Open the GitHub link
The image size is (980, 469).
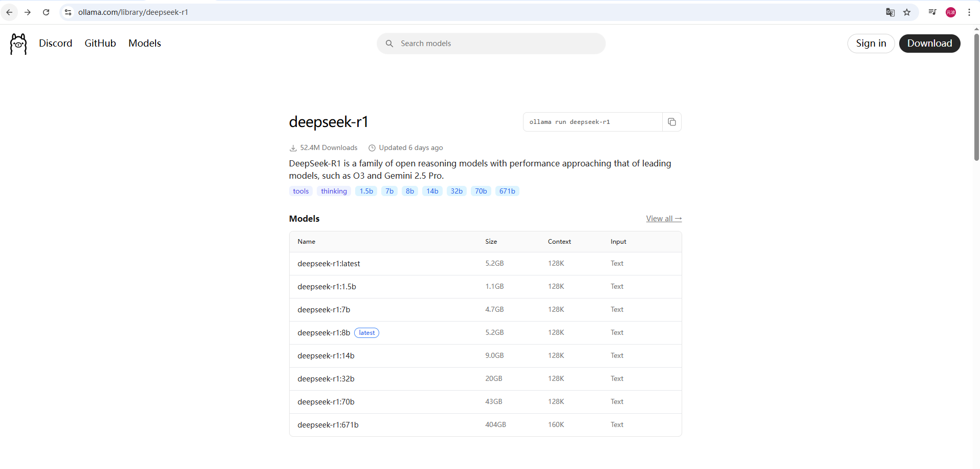[x=100, y=44]
